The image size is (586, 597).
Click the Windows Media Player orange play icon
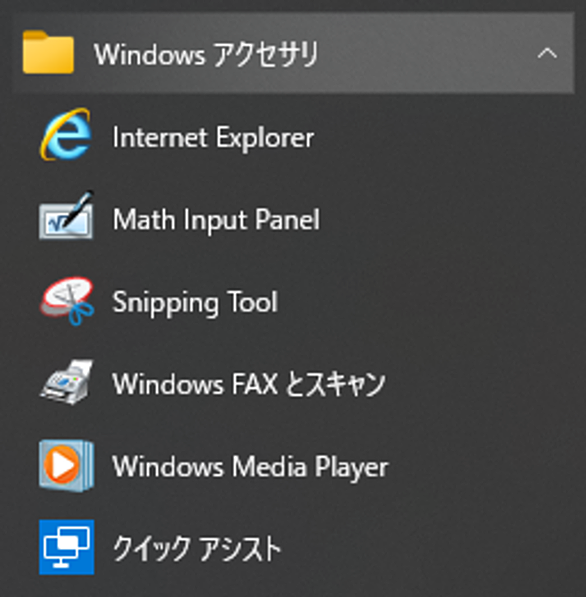tap(66, 465)
